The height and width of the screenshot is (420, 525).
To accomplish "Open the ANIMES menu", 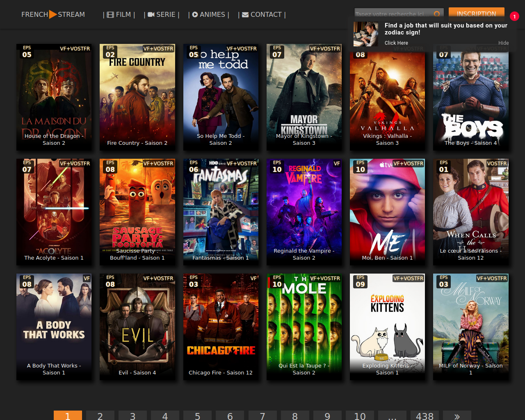I will point(209,14).
